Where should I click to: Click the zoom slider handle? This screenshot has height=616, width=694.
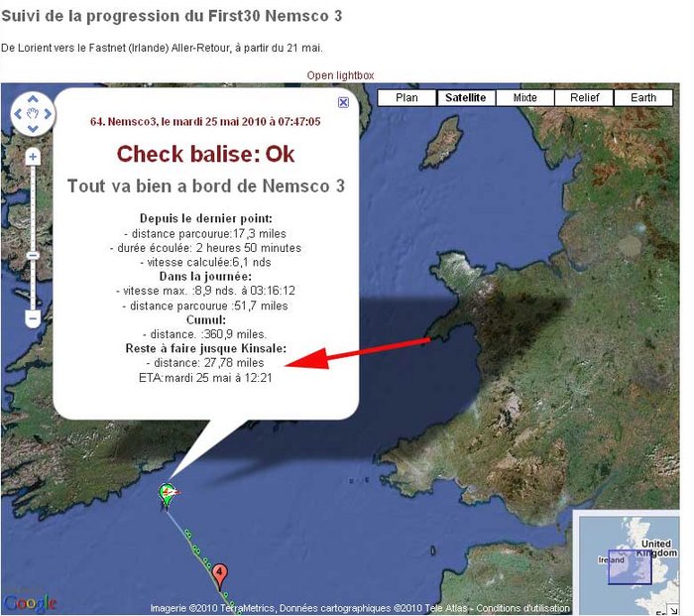[33, 255]
